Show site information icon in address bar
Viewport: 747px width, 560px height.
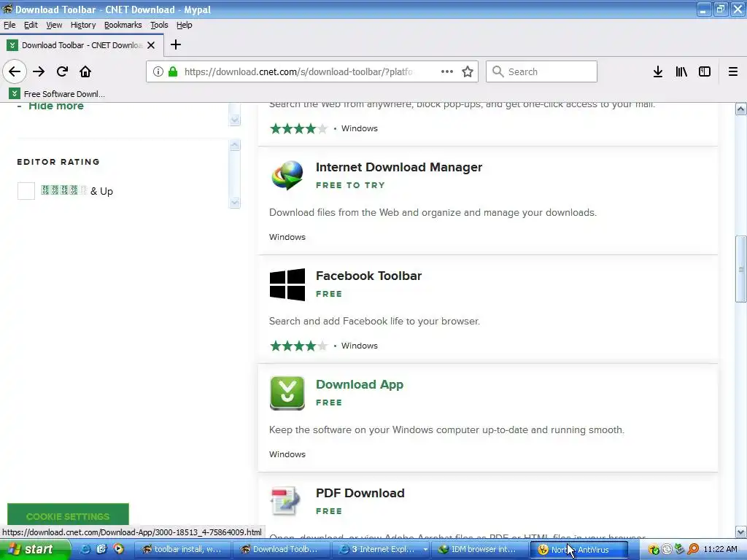pyautogui.click(x=158, y=71)
